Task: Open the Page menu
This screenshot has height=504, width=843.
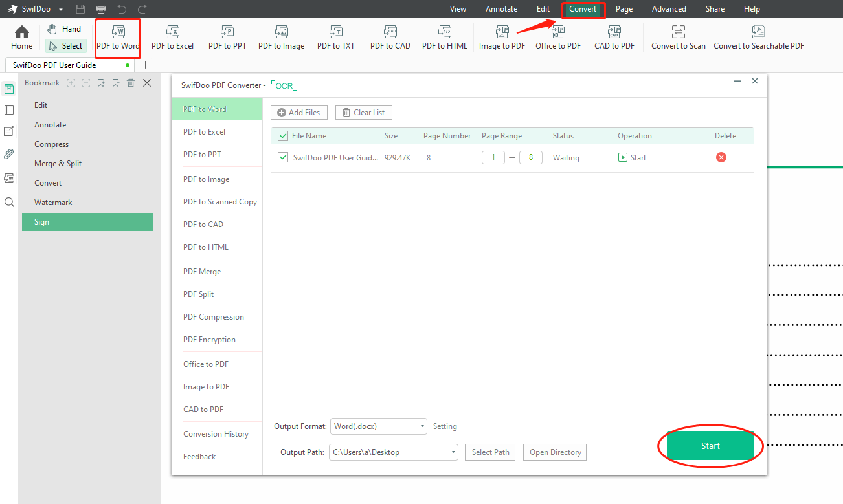Action: 624,9
